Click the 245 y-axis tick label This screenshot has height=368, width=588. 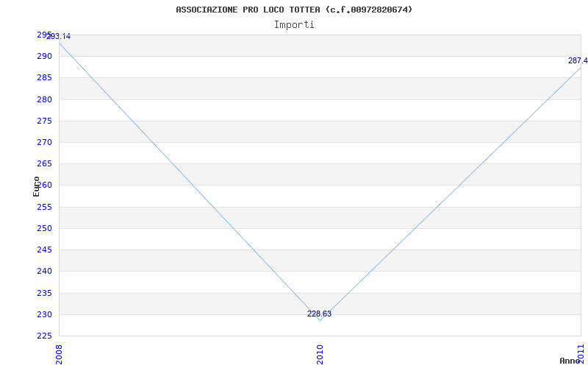(x=44, y=250)
